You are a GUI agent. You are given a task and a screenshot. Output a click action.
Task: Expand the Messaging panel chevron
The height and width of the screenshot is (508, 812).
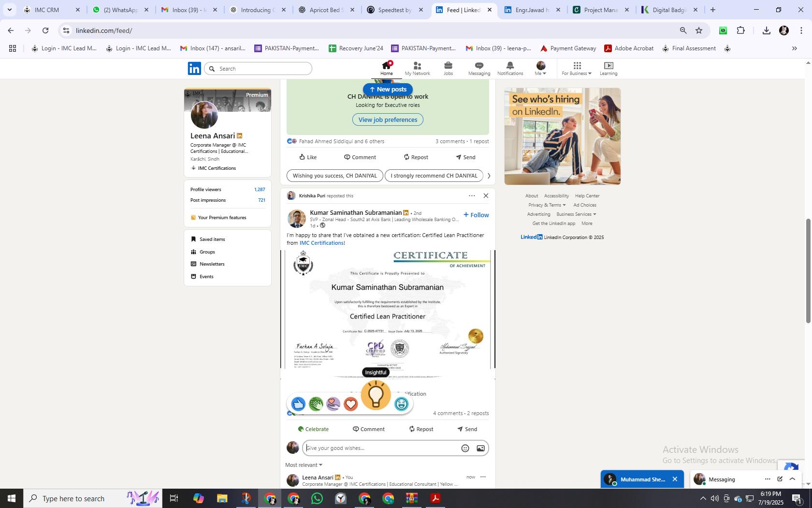(792, 479)
